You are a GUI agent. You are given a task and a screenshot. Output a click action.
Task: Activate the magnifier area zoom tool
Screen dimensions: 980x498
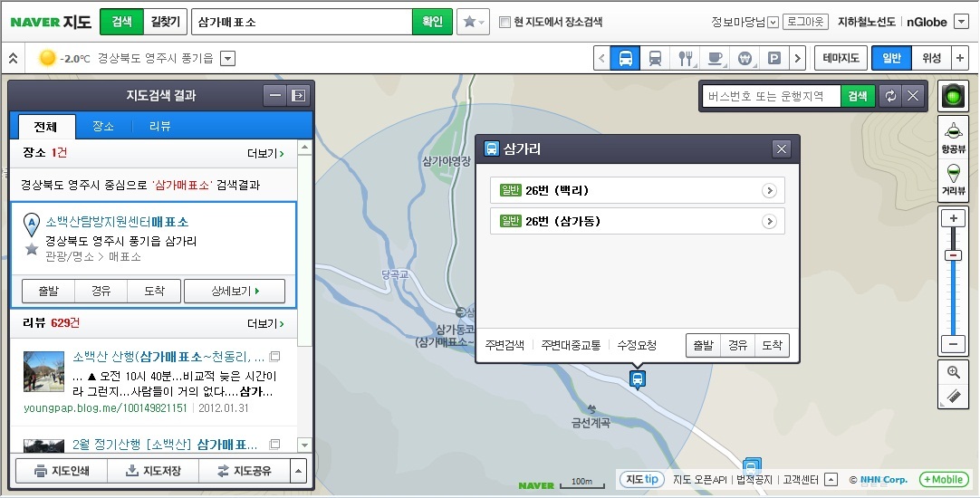point(953,372)
